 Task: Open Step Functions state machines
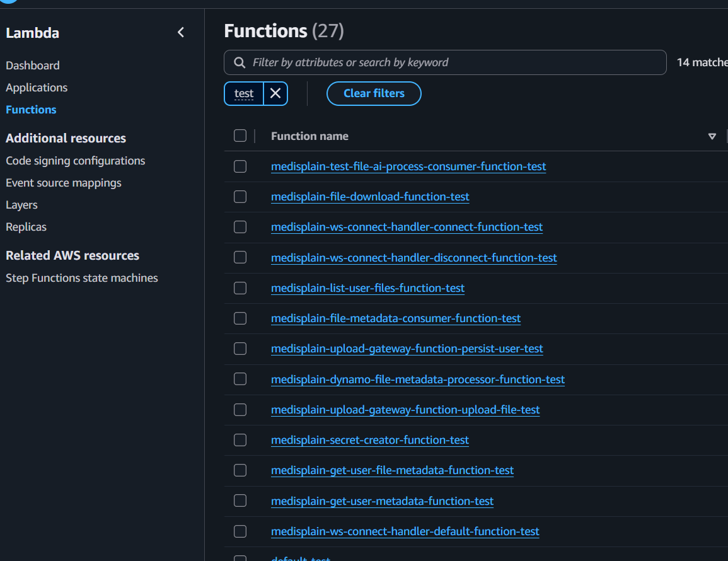[x=82, y=278]
